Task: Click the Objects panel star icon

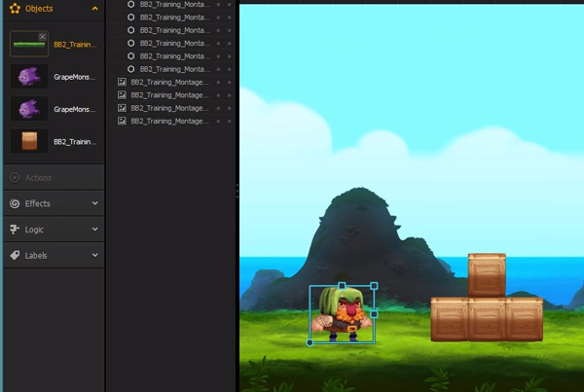Action: (15, 8)
